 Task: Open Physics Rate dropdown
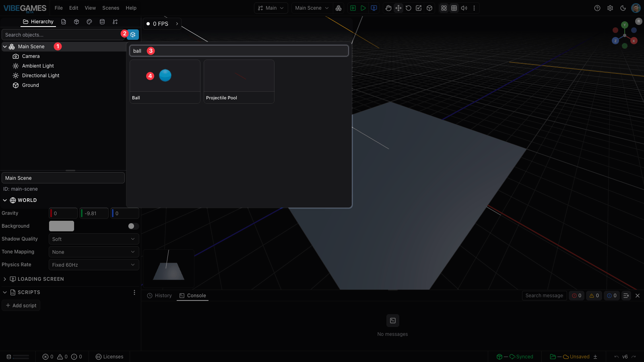94,265
